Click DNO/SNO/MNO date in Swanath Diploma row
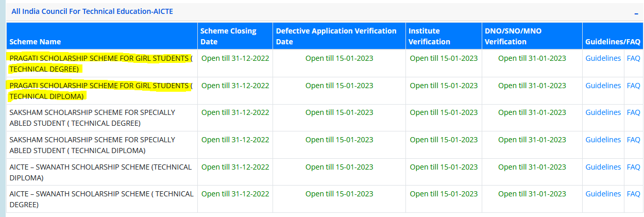This screenshot has width=644, height=217. tap(532, 167)
